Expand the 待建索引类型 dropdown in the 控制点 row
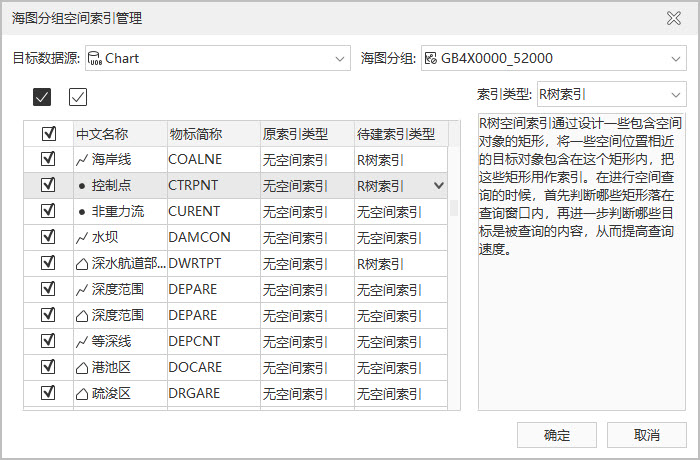Image resolution: width=700 pixels, height=460 pixels. point(438,185)
